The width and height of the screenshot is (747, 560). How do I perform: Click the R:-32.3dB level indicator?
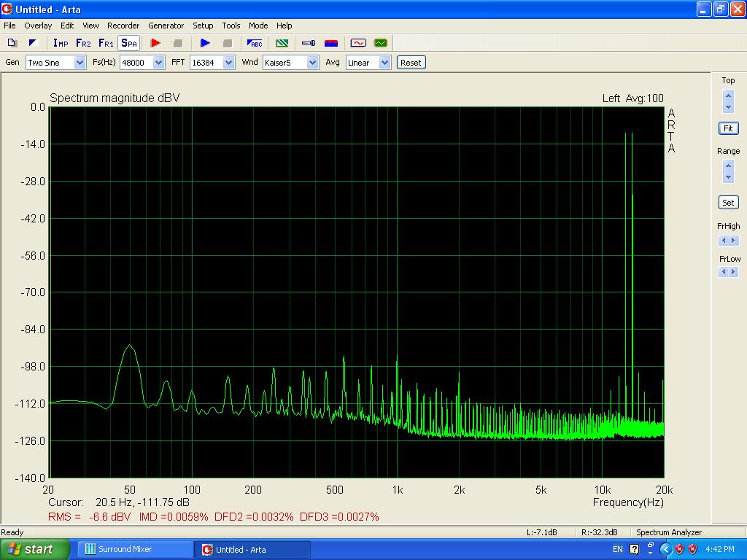[600, 532]
